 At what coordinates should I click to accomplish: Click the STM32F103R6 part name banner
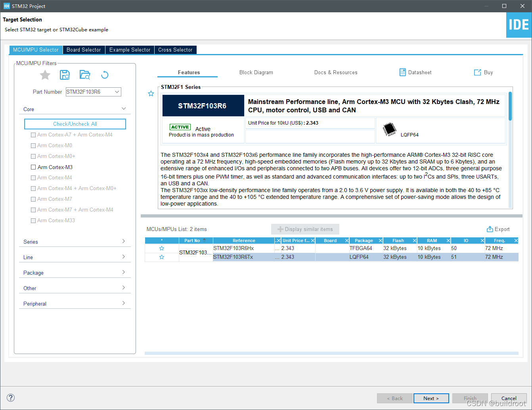point(203,106)
